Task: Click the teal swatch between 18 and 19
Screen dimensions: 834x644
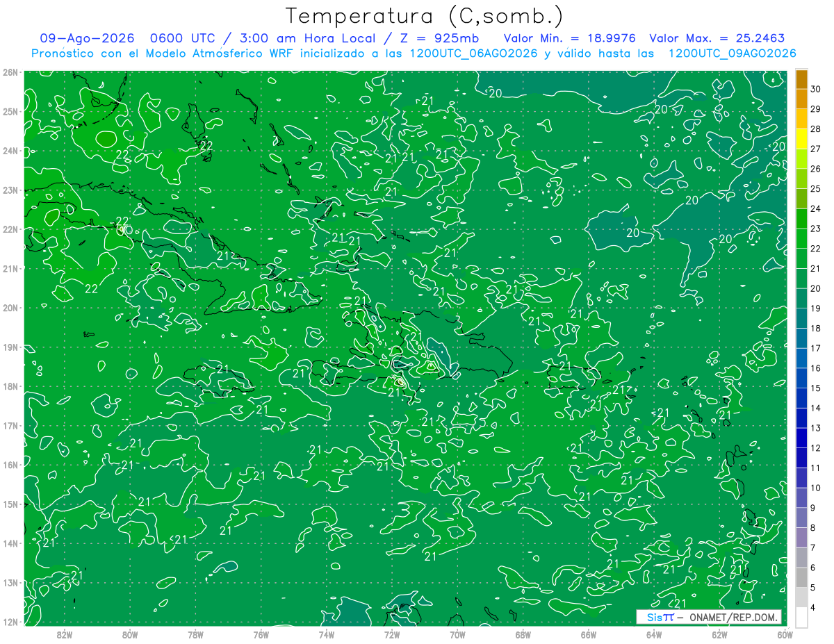Action: (x=801, y=318)
